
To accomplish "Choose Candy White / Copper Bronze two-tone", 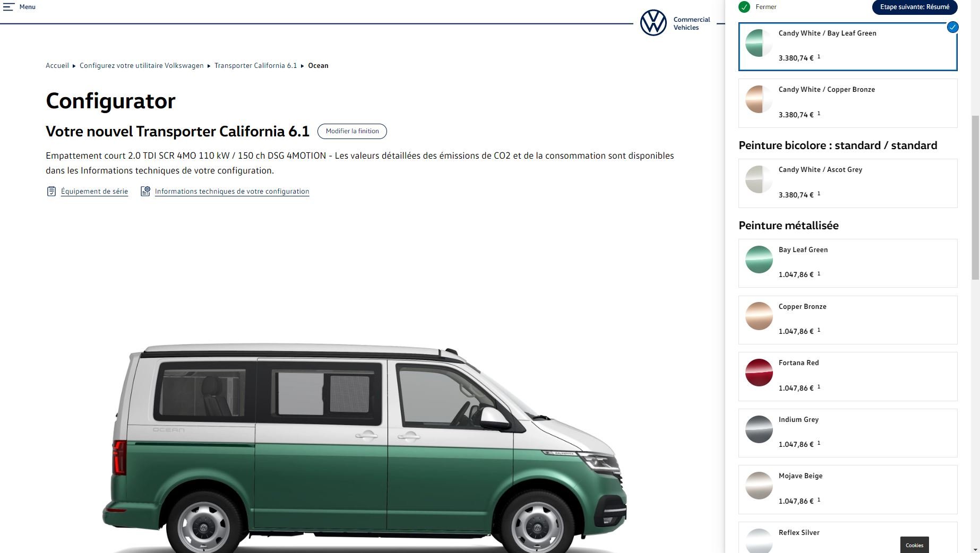I will point(847,103).
